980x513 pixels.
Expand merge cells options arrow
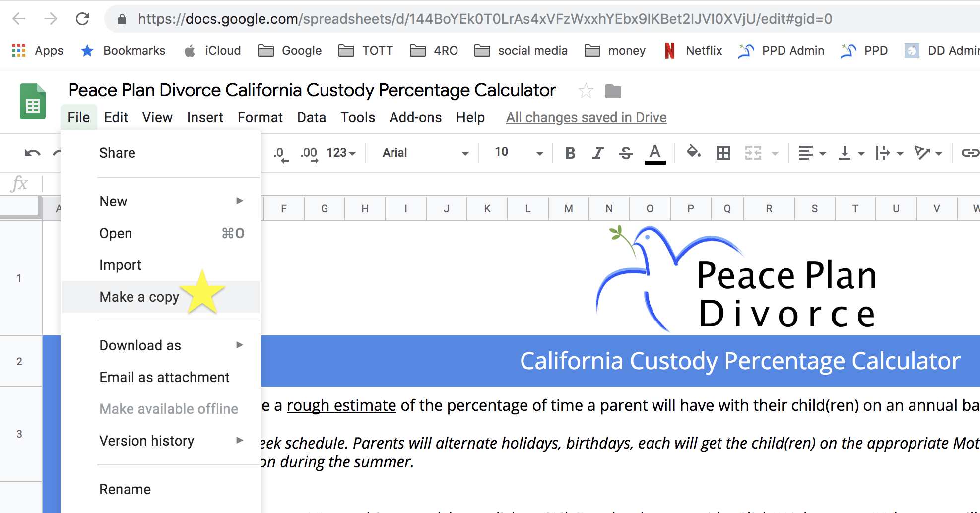pyautogui.click(x=775, y=153)
